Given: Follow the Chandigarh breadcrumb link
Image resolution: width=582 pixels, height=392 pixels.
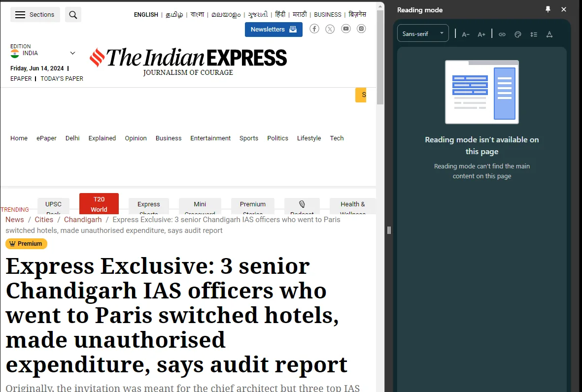Looking at the screenshot, I should tap(83, 220).
